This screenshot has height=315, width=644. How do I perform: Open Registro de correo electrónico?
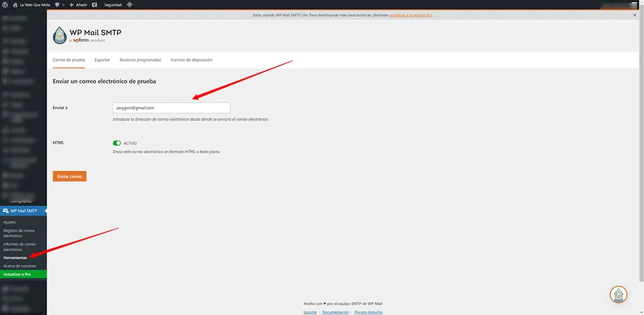pyautogui.click(x=19, y=233)
